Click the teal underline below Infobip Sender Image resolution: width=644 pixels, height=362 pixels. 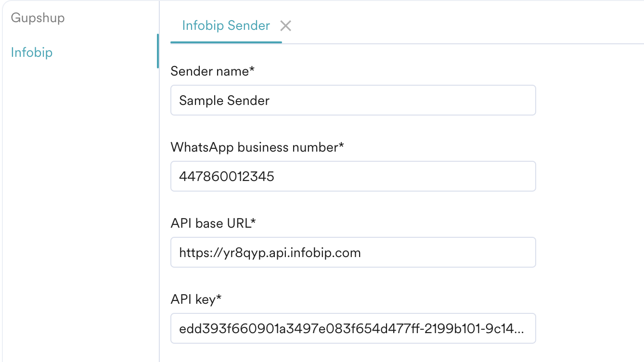[x=226, y=42]
